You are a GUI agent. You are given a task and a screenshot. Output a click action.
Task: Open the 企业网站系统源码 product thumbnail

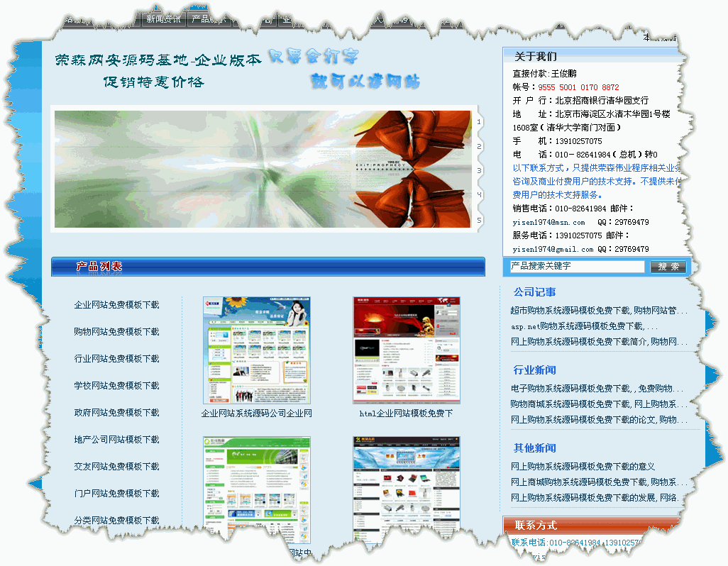click(x=256, y=350)
